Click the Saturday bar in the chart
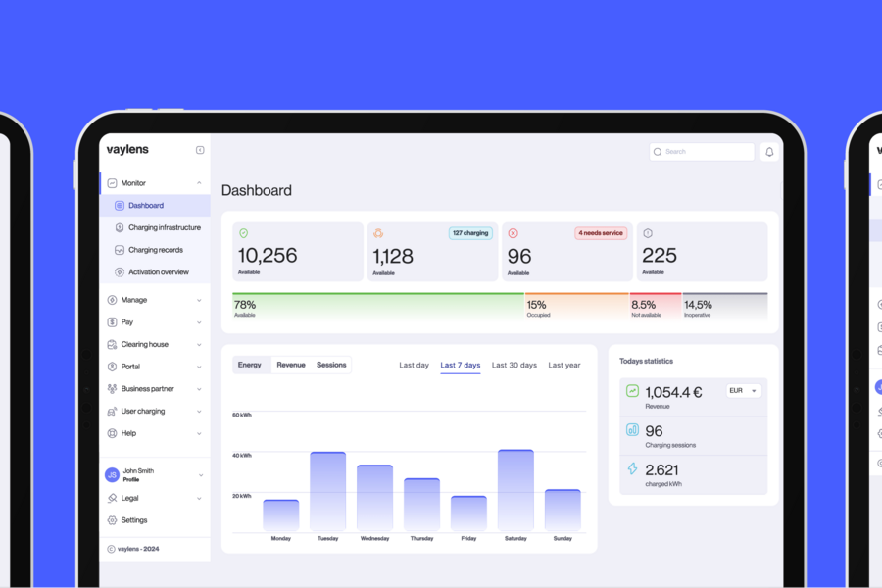This screenshot has height=588, width=882. (x=515, y=490)
